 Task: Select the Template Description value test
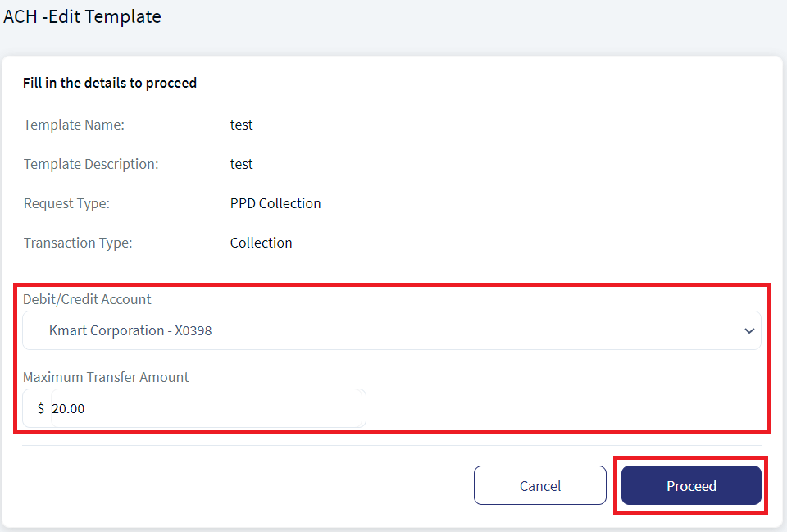pos(241,164)
